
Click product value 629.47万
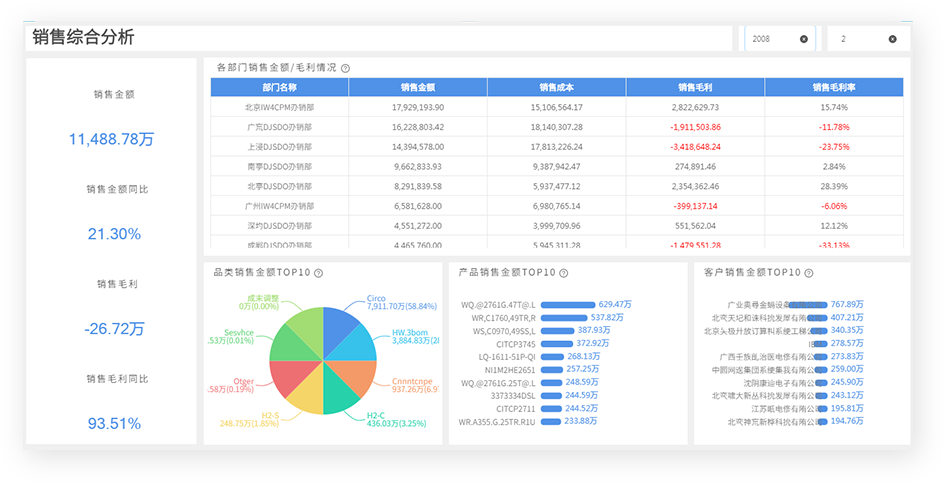pyautogui.click(x=615, y=305)
